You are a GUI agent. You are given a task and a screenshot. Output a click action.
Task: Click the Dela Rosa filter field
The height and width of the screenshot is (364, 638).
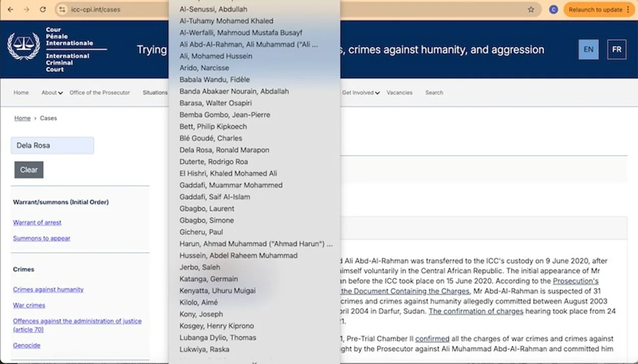click(52, 145)
